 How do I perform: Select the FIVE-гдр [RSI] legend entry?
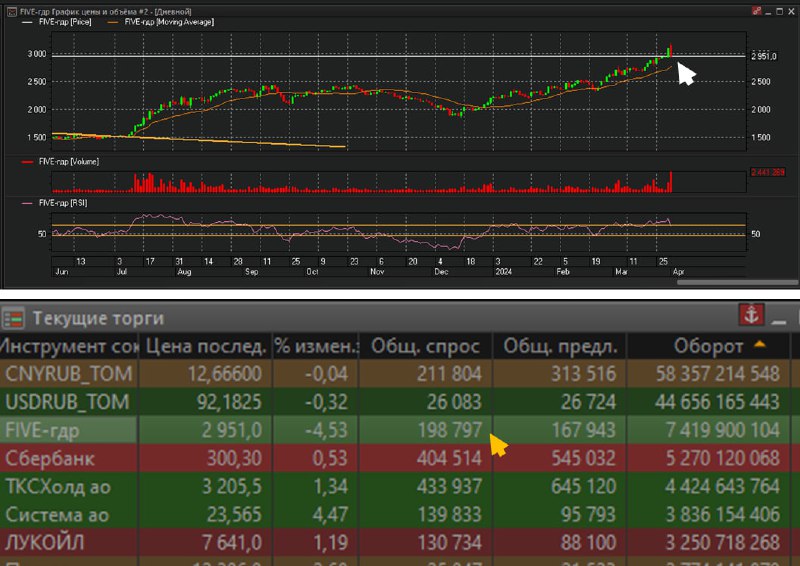(x=55, y=203)
